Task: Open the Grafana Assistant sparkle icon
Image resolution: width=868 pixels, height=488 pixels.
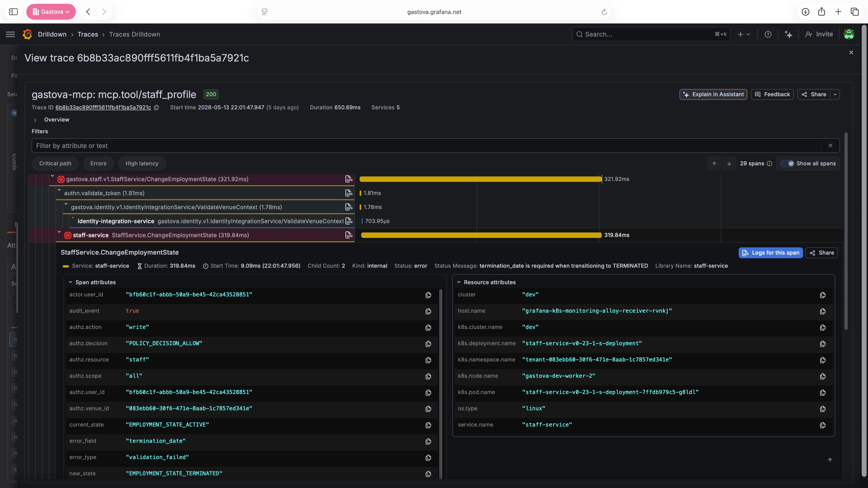Action: pyautogui.click(x=788, y=34)
